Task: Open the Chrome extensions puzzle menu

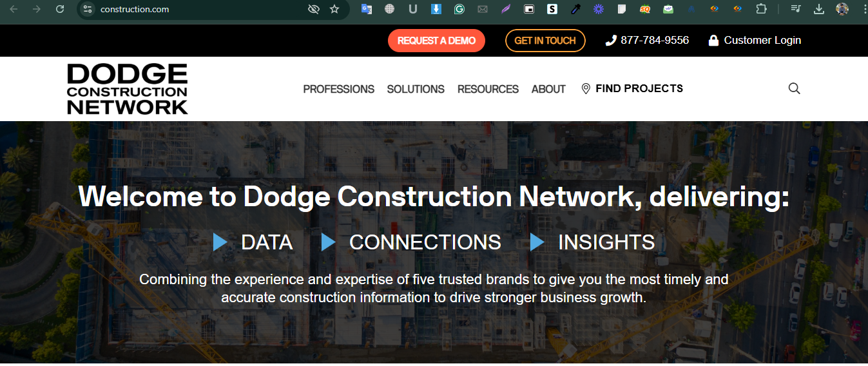Action: click(761, 9)
